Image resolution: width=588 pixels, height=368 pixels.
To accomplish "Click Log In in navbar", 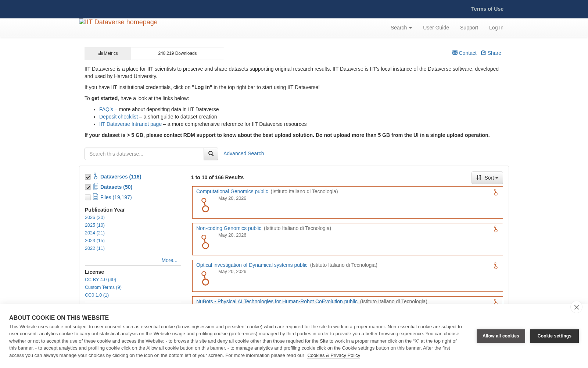I will pyautogui.click(x=496, y=28).
